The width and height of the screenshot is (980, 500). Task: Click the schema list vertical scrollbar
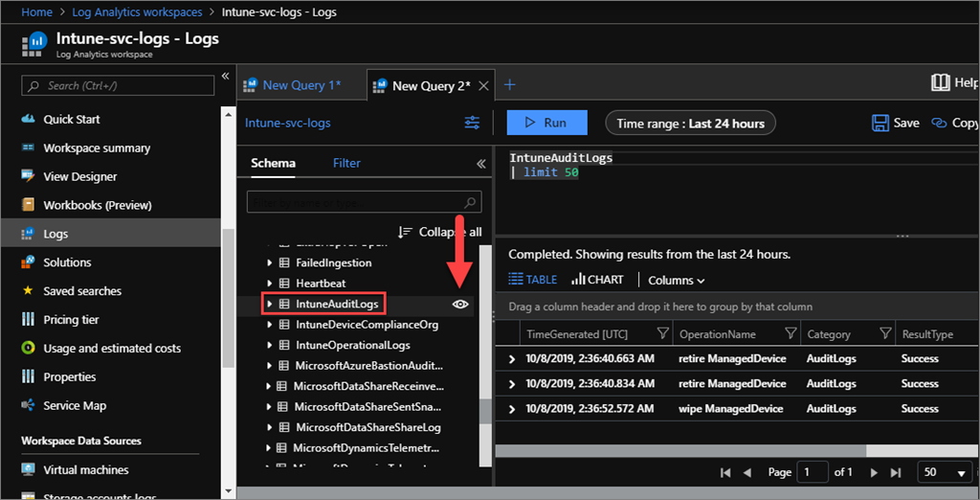485,413
